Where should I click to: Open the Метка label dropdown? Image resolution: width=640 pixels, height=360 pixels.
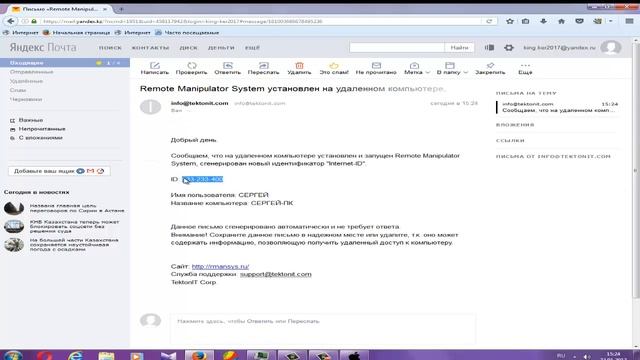tap(416, 68)
